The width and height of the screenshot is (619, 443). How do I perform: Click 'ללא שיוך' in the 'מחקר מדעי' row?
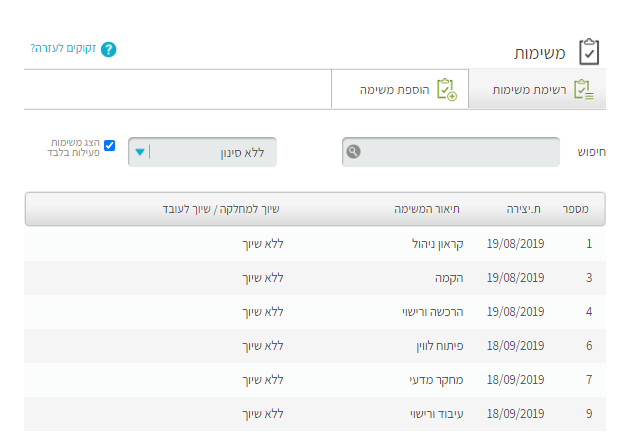point(263,380)
